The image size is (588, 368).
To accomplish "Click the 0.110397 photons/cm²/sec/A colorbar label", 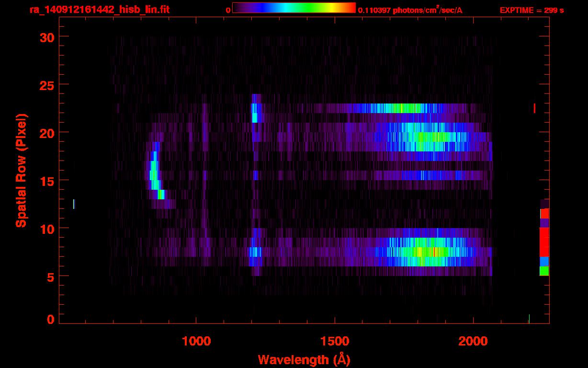I will pyautogui.click(x=410, y=10).
